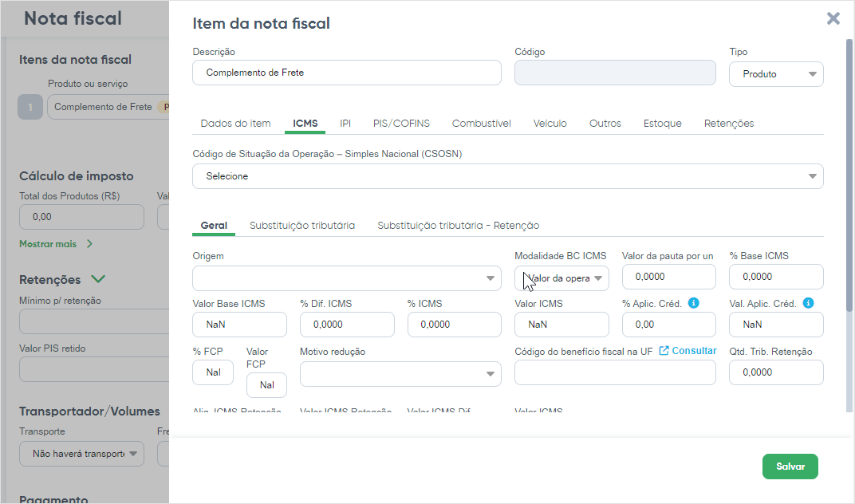Open Consultar external link for benefício fiscal
The height and width of the screenshot is (504, 855).
[x=688, y=351]
